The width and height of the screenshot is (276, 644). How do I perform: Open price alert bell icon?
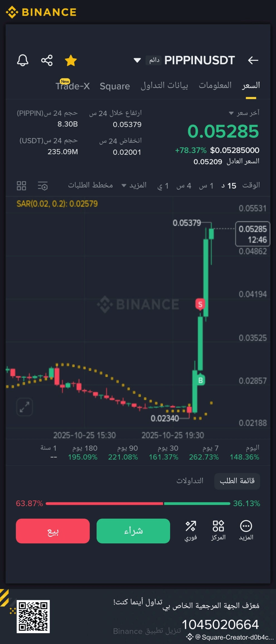23,60
